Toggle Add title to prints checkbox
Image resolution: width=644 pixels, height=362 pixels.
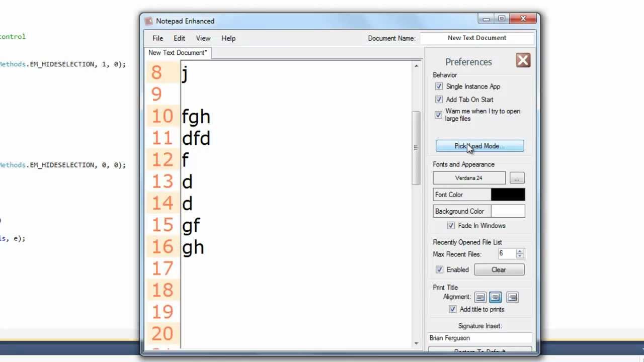[452, 309]
